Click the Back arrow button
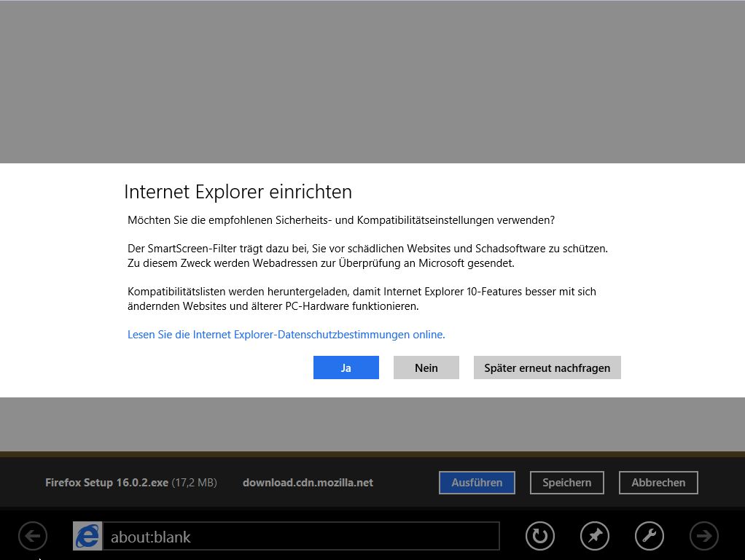745x560 pixels. click(x=33, y=537)
